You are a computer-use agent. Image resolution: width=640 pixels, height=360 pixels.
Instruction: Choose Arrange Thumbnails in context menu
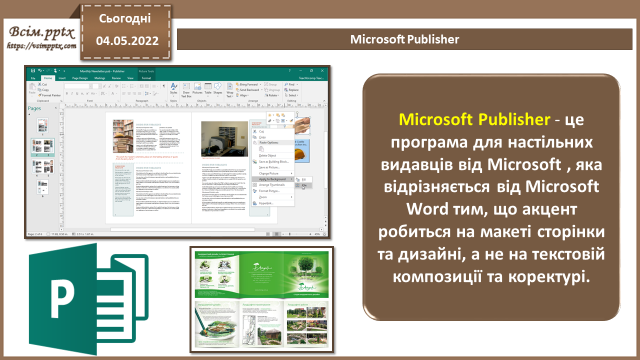pyautogui.click(x=273, y=185)
